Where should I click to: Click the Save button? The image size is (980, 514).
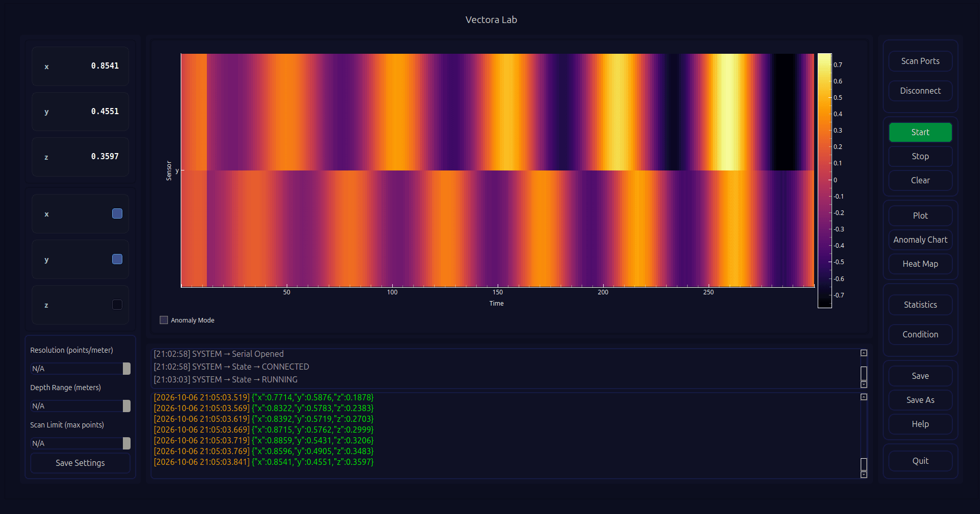pyautogui.click(x=920, y=376)
